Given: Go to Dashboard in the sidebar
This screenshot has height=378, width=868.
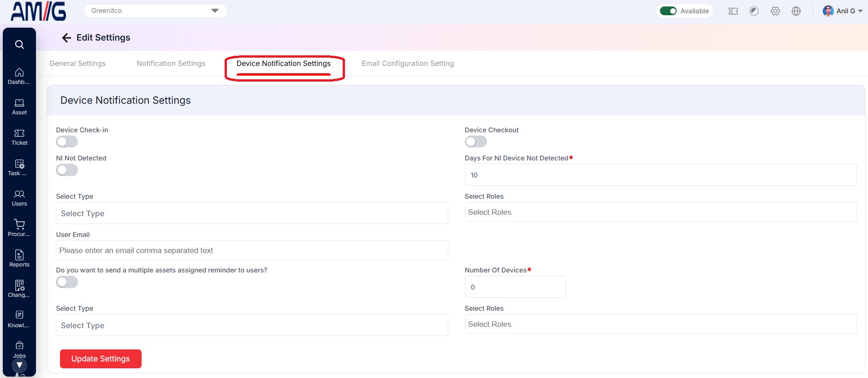Looking at the screenshot, I should [19, 76].
